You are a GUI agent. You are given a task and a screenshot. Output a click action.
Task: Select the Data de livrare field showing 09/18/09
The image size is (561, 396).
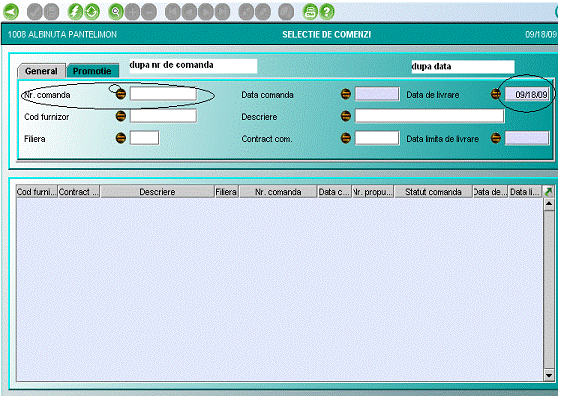(x=527, y=94)
